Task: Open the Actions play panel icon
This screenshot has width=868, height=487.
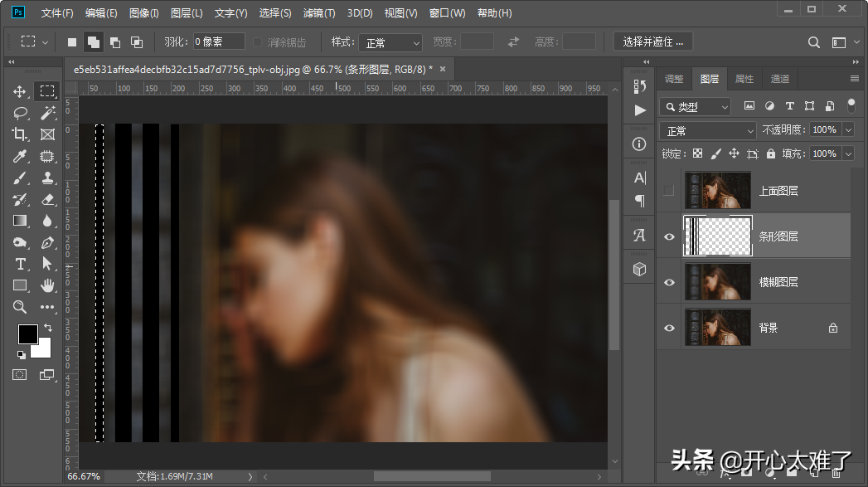Action: tap(639, 110)
